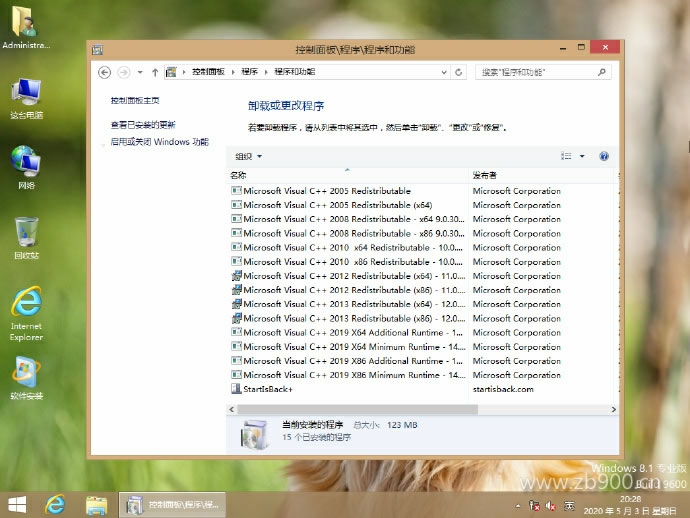Click the 程序和功能 breadcrumb segment

click(x=294, y=72)
